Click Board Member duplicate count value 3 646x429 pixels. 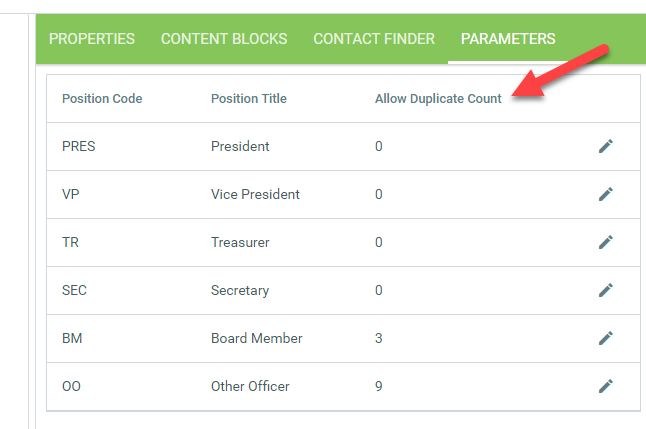tap(379, 338)
